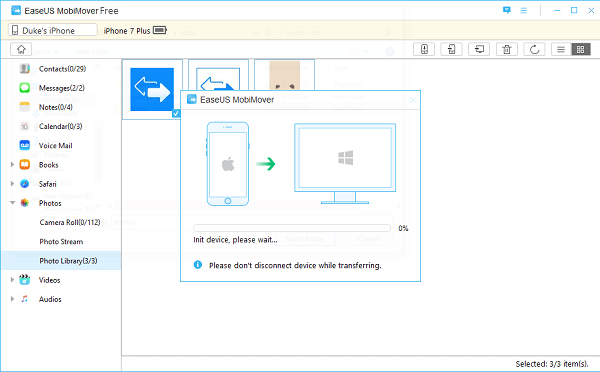Select Videos category
Screen dimensions: 600x372
point(49,280)
